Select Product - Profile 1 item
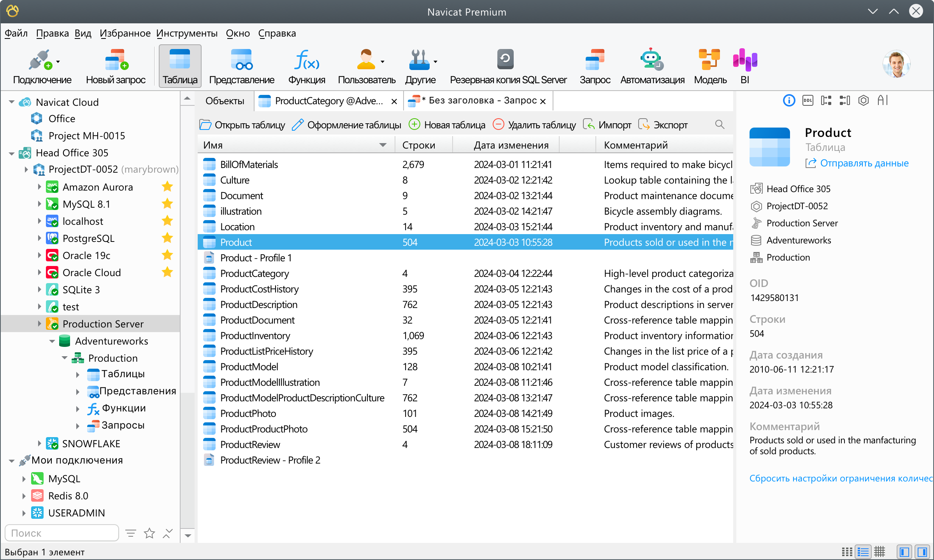This screenshot has height=560, width=934. pos(465,258)
